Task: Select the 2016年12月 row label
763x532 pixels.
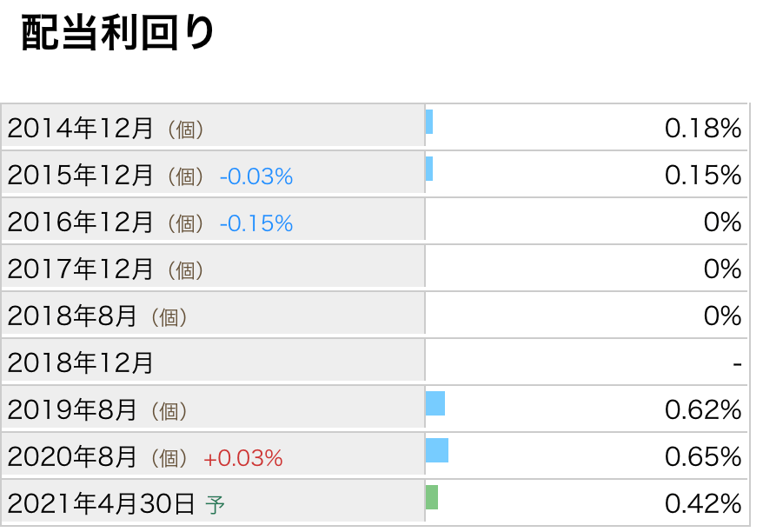Action: [x=80, y=223]
